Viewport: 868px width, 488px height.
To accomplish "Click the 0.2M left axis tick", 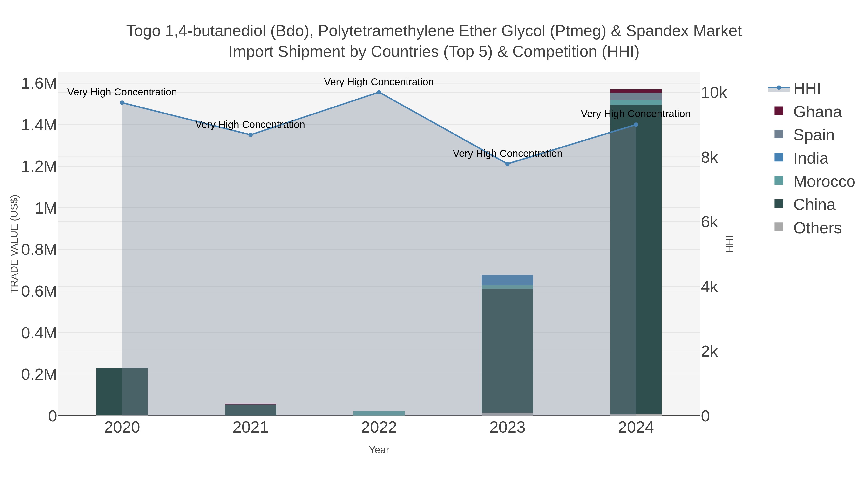I will tap(39, 374).
